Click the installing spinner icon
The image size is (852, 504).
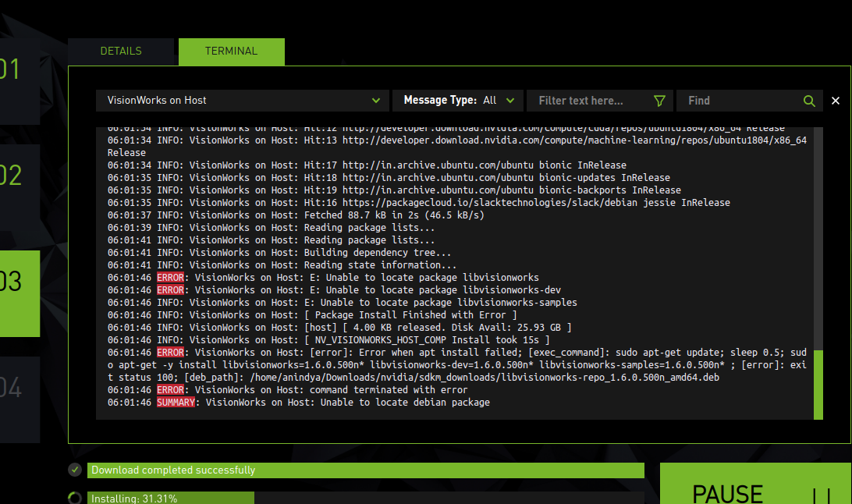[x=75, y=498]
